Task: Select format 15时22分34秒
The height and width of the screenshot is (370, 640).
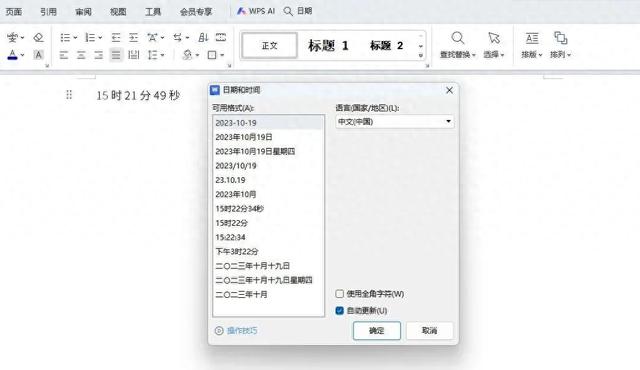Action: point(268,208)
